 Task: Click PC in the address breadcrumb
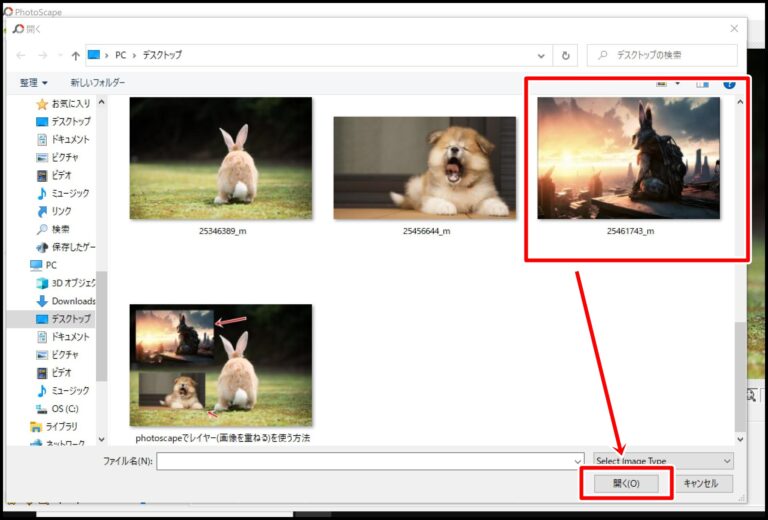120,55
